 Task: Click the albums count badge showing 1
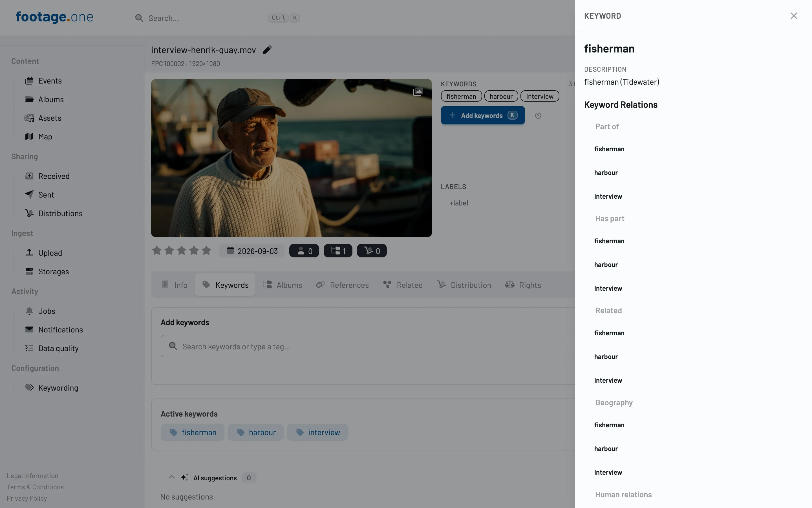(338, 251)
